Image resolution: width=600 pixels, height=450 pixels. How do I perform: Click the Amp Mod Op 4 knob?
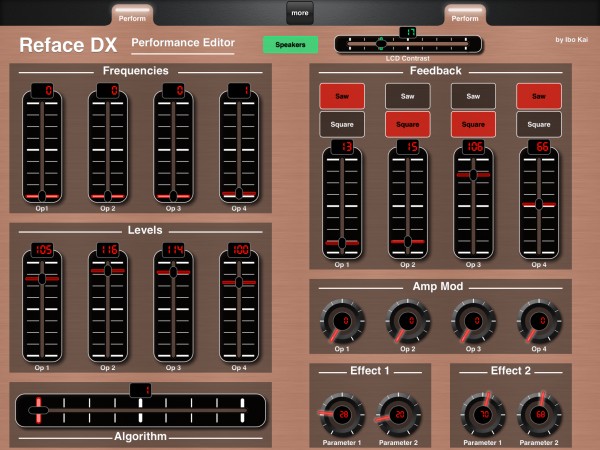[x=539, y=321]
